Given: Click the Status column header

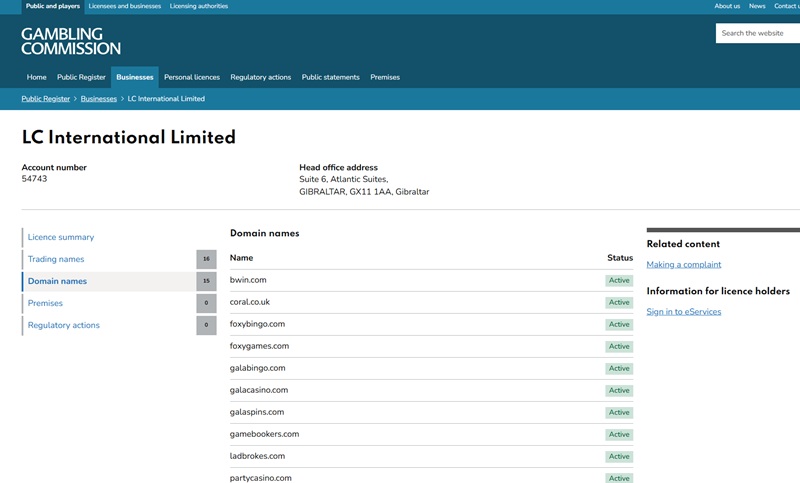Looking at the screenshot, I should click(x=620, y=258).
